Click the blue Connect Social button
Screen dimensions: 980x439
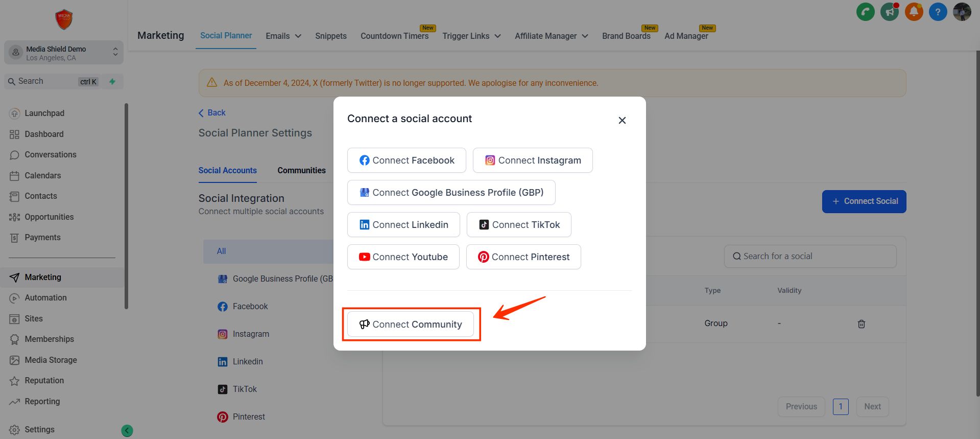coord(864,201)
